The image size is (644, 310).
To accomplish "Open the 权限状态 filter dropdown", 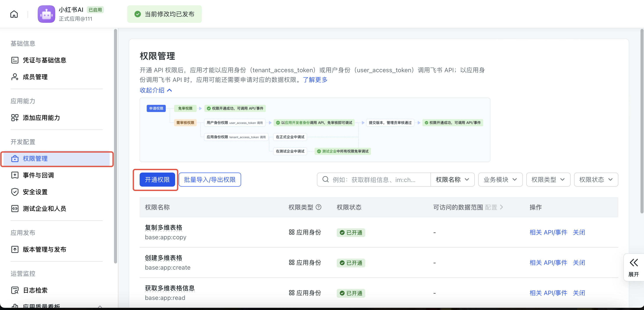I will pyautogui.click(x=596, y=180).
